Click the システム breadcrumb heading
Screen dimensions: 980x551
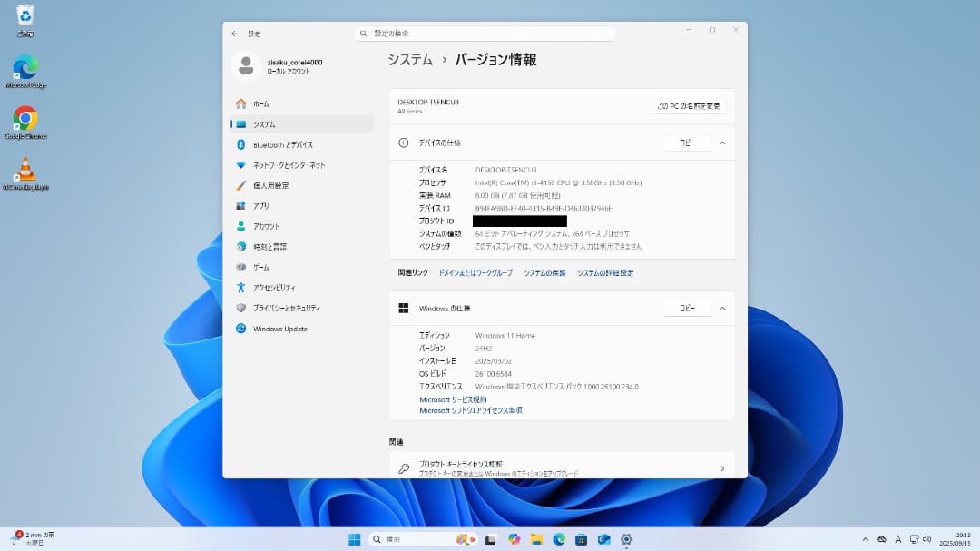[x=410, y=60]
